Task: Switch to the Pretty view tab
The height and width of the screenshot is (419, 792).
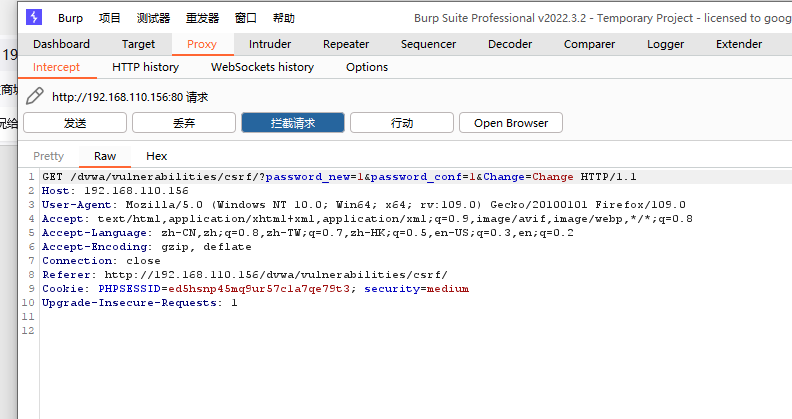Action: (x=48, y=156)
